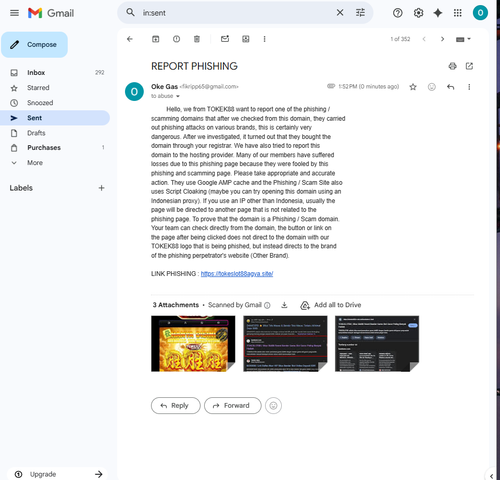Viewport: 500px width, 480px height.
Task: Click the sender name Oke Gas
Action: 164,87
